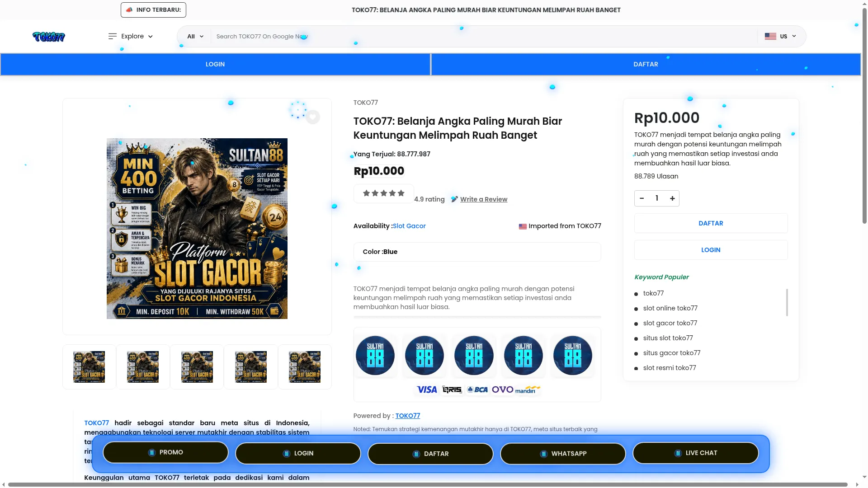The width and height of the screenshot is (868, 488).
Task: Select keyword 'toko77' in popular list
Action: pyautogui.click(x=653, y=293)
